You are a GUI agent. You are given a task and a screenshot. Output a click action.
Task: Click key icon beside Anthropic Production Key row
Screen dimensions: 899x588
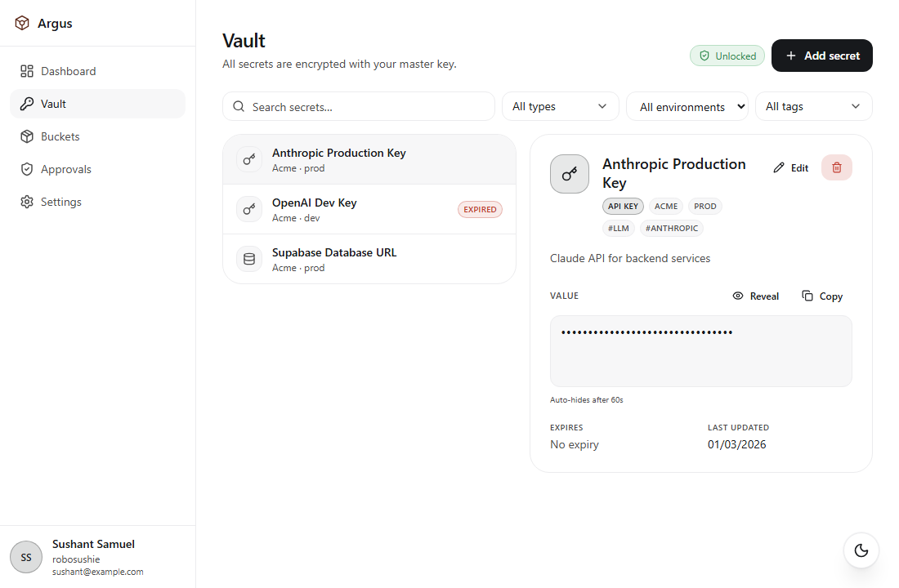coord(249,159)
